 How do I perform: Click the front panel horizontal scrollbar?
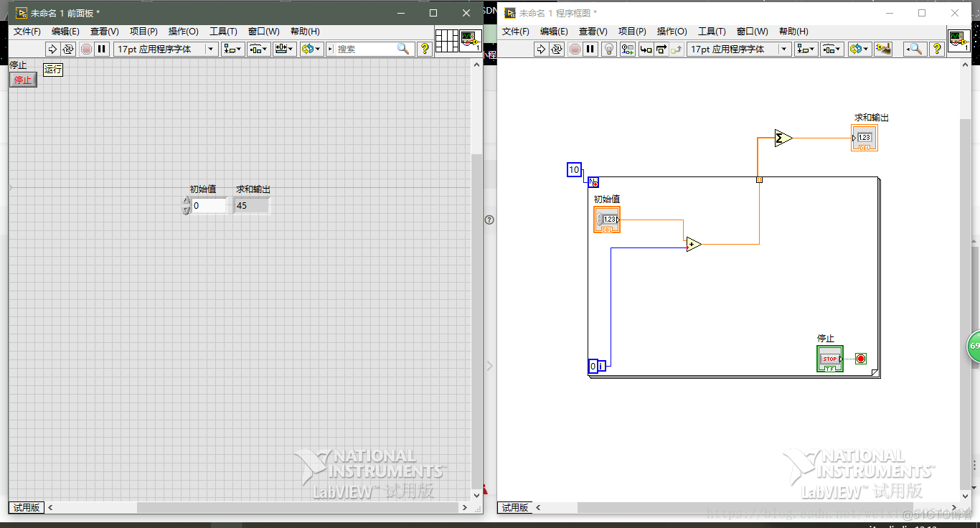pos(258,507)
